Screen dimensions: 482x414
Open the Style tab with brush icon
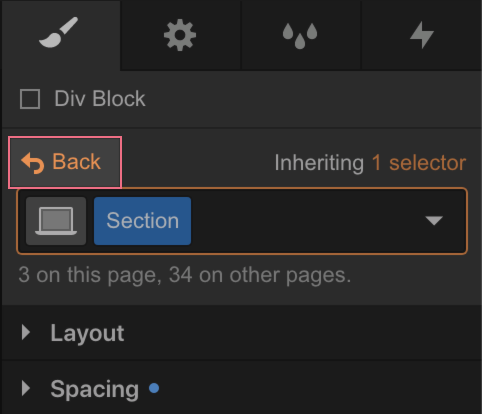[60, 35]
